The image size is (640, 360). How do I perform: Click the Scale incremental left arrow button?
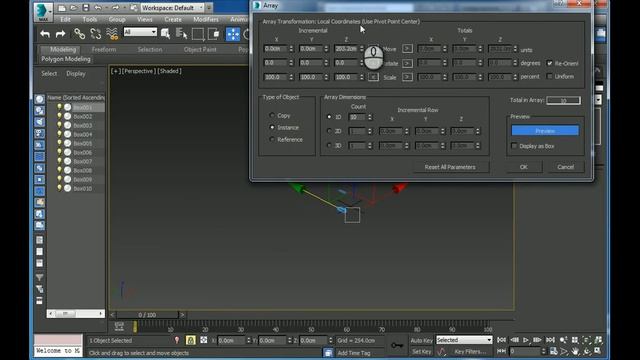pyautogui.click(x=373, y=77)
